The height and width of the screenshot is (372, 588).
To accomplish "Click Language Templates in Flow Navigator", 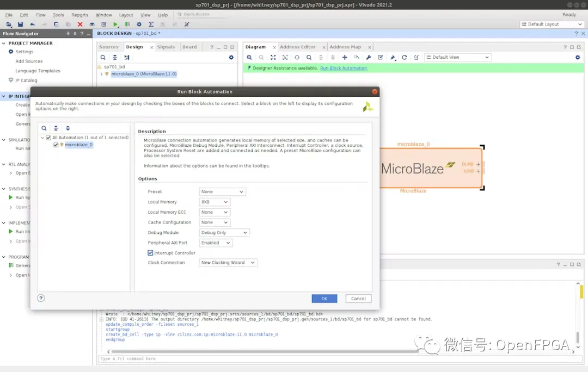I will [x=38, y=71].
